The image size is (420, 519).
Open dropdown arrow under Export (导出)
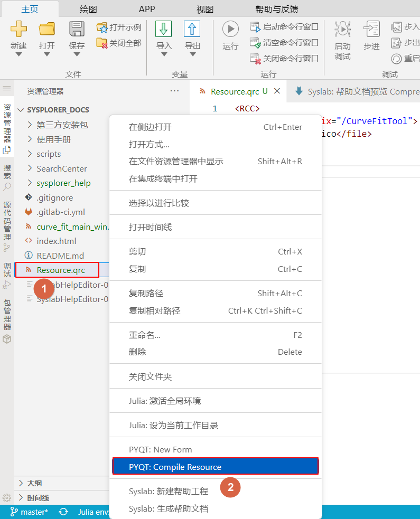tap(192, 54)
